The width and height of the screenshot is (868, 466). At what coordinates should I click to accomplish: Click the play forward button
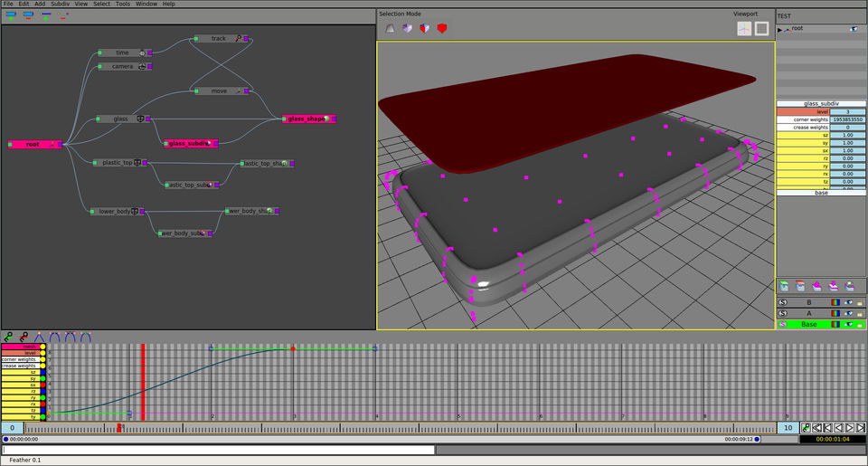[849, 427]
